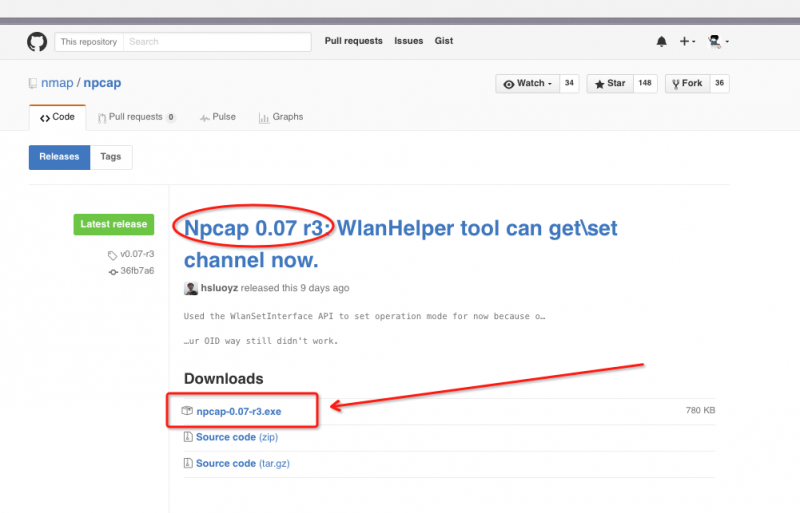Click the Latest release green label

pyautogui.click(x=114, y=225)
